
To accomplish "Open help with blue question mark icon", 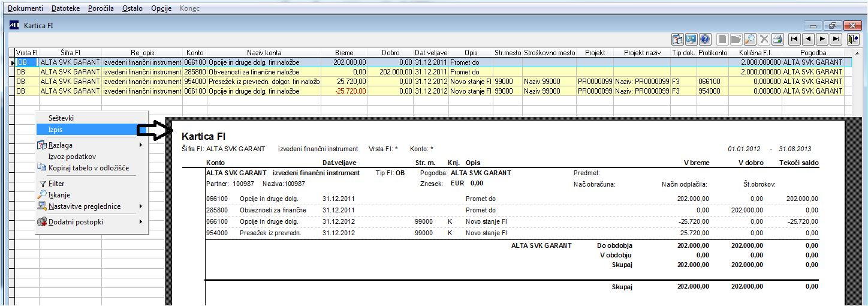I will [x=706, y=39].
